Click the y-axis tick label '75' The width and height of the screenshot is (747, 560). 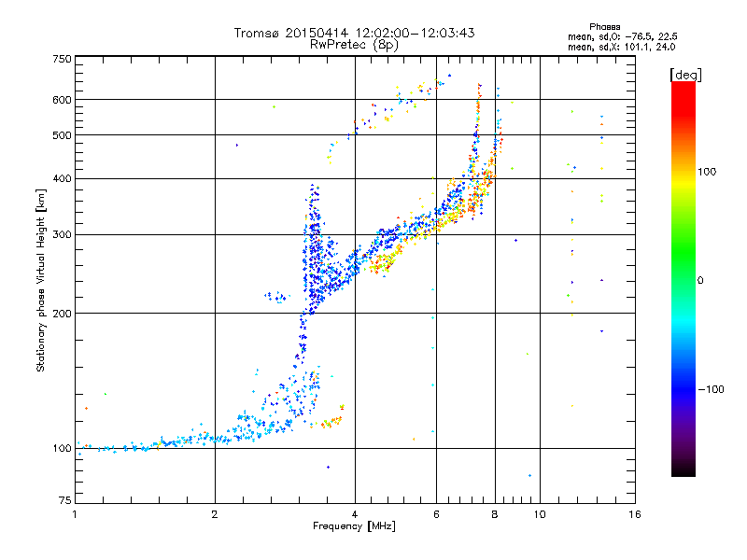pyautogui.click(x=65, y=500)
